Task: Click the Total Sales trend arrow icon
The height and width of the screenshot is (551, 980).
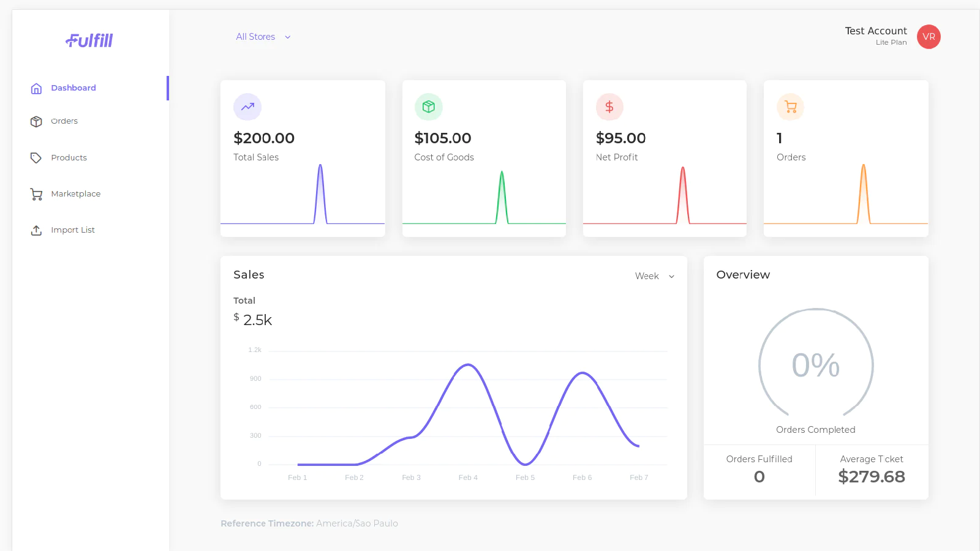Action: click(x=247, y=107)
